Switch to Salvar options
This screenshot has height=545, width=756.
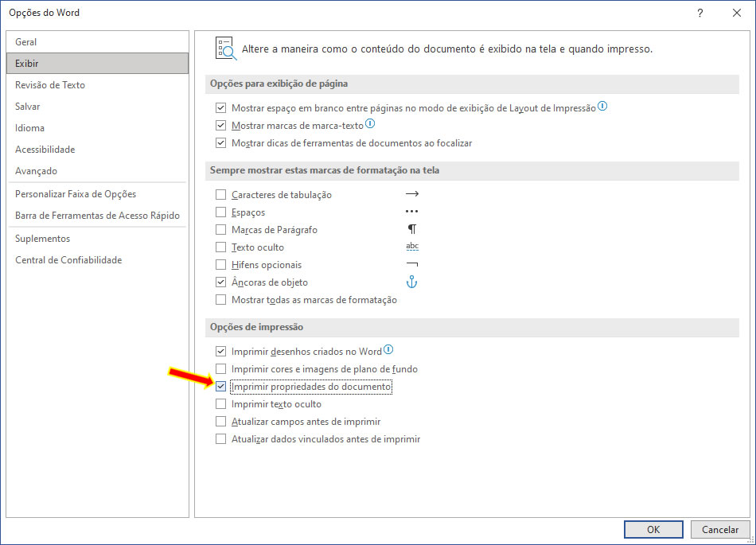(97, 107)
